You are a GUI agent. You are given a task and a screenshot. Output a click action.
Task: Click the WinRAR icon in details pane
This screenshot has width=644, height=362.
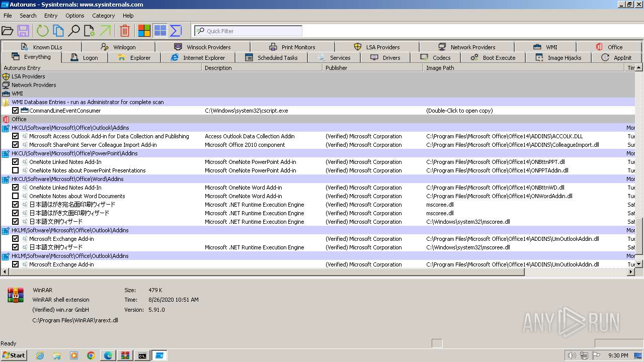pyautogui.click(x=16, y=295)
